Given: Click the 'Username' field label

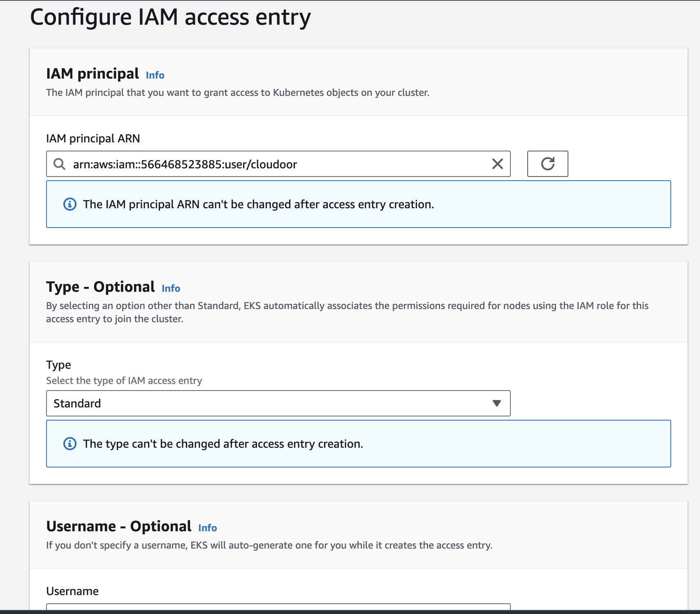Looking at the screenshot, I should pyautogui.click(x=72, y=591).
